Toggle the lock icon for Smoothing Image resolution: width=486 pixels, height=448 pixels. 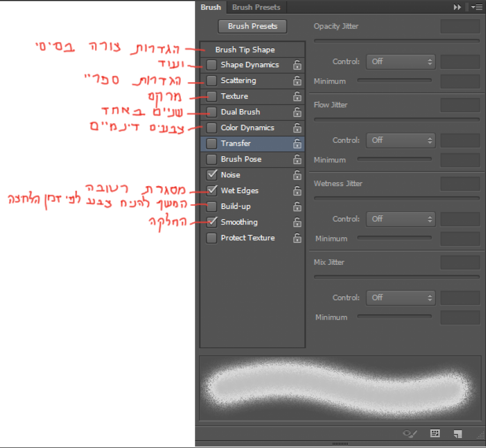point(297,222)
